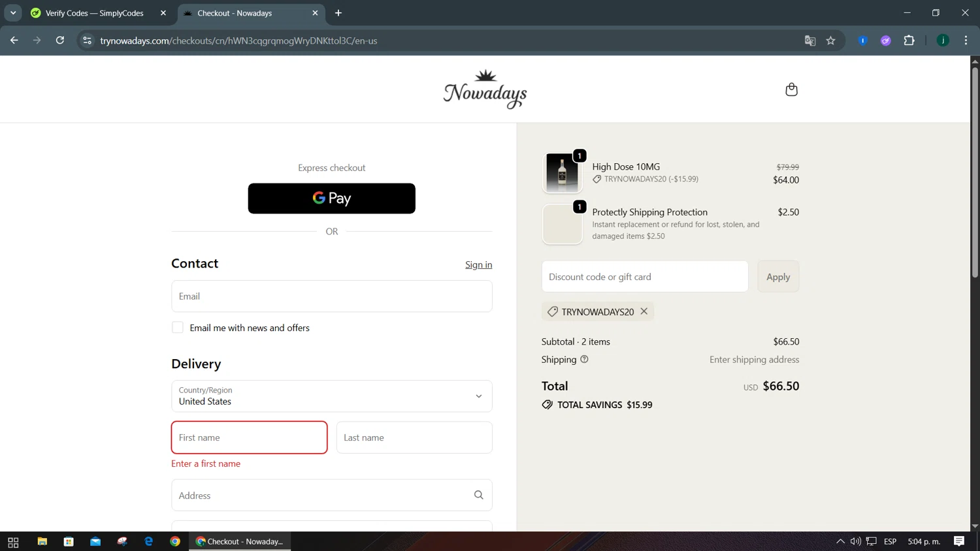Click the Protectly Shipping Protection thumbnail
Image resolution: width=980 pixels, height=551 pixels.
(x=562, y=224)
